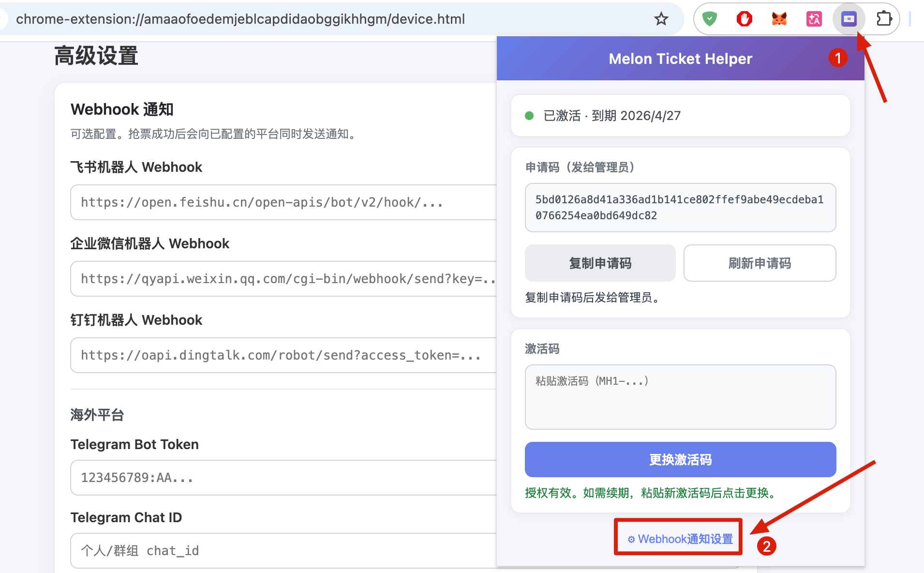The height and width of the screenshot is (573, 924).
Task: Click the 激活码 label
Action: click(542, 348)
